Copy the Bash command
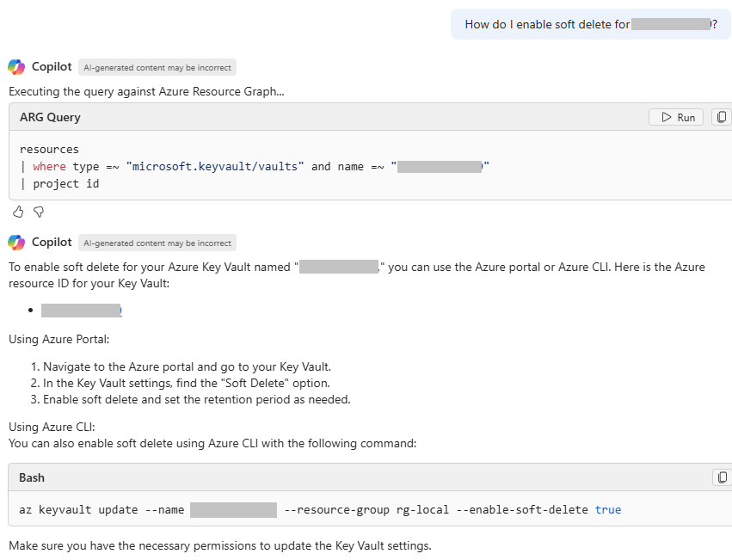Image resolution: width=732 pixels, height=560 pixels. click(722, 477)
